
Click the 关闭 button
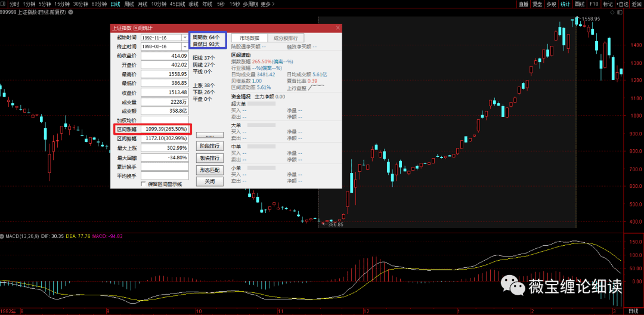[x=210, y=181]
